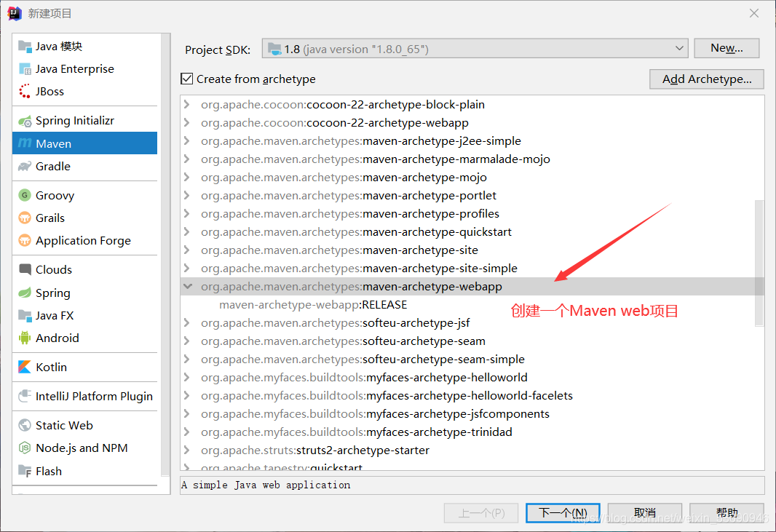
Task: Expand struts2-archetype-starter node
Action: (x=186, y=450)
